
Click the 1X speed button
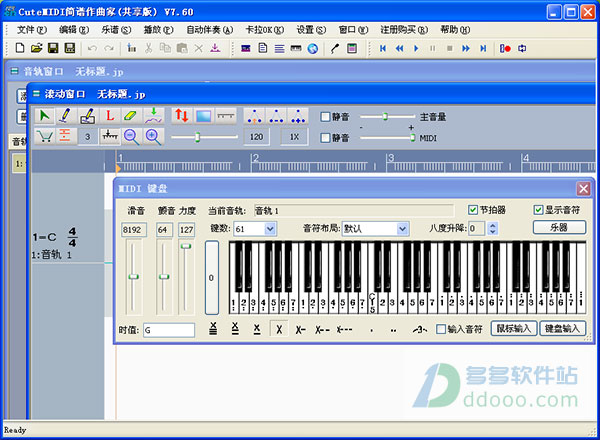coord(294,137)
